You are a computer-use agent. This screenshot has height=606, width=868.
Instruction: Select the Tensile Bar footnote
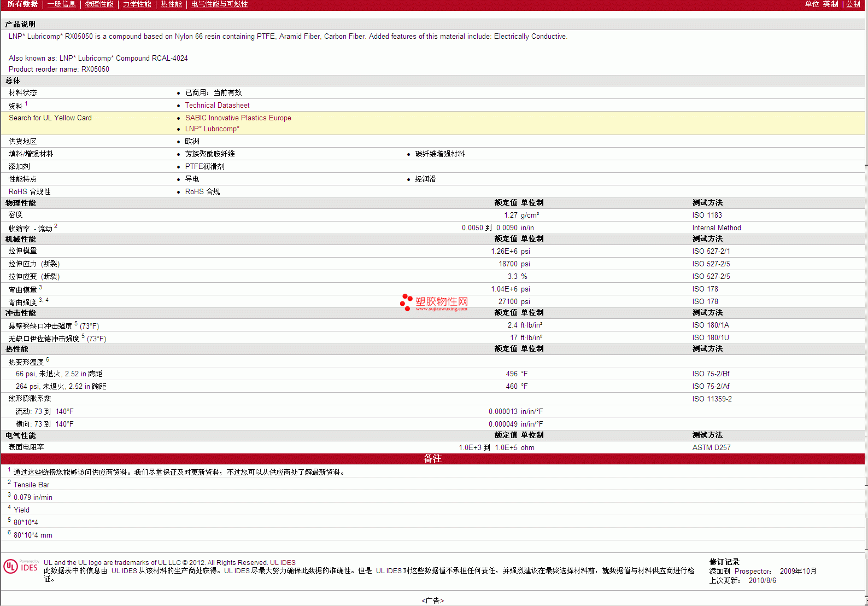(x=31, y=485)
